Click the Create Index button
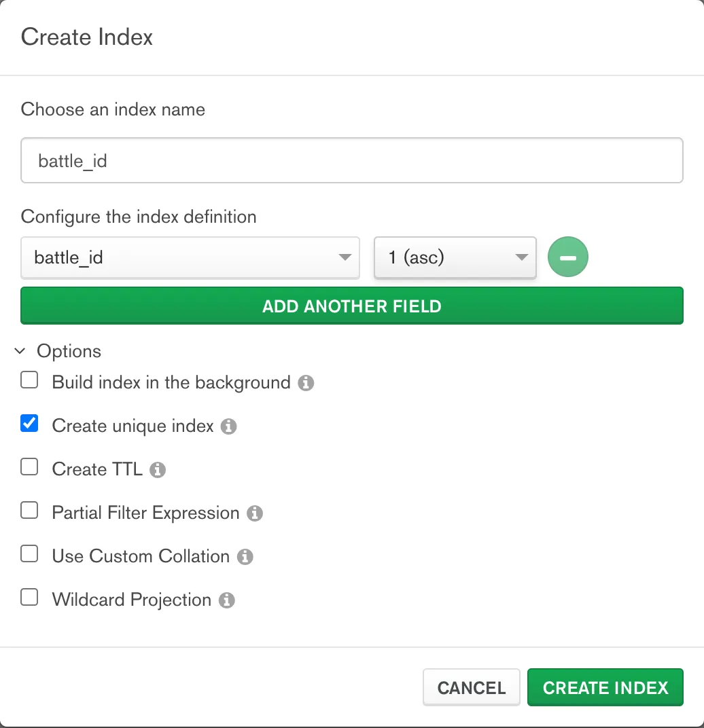 (x=605, y=687)
